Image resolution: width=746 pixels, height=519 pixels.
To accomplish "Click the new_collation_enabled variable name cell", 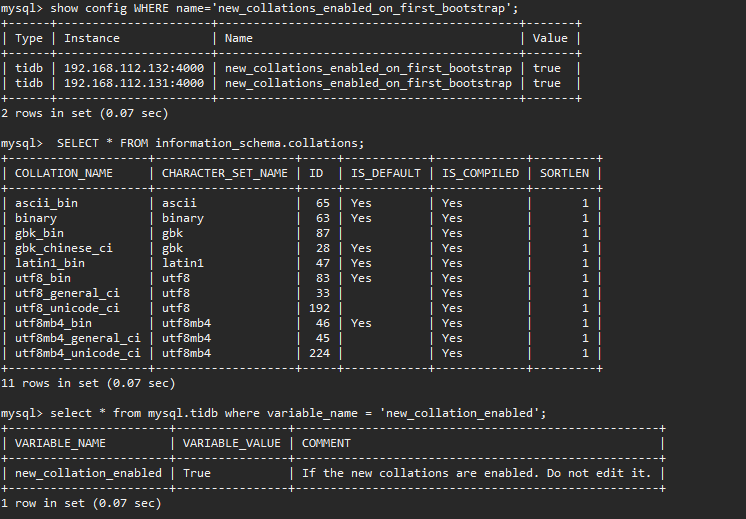I will pos(88,473).
